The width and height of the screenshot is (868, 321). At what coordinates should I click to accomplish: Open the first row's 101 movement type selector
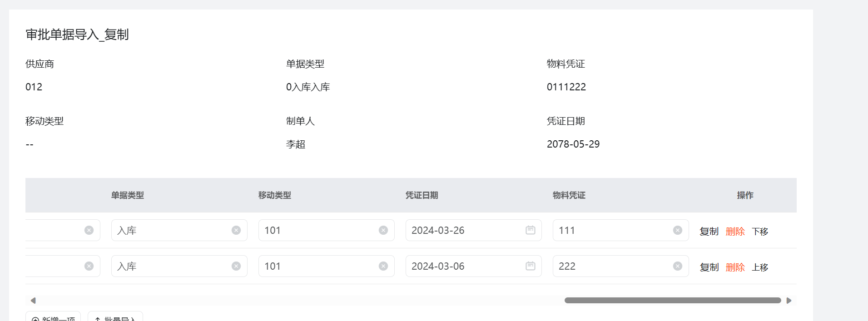tap(327, 230)
